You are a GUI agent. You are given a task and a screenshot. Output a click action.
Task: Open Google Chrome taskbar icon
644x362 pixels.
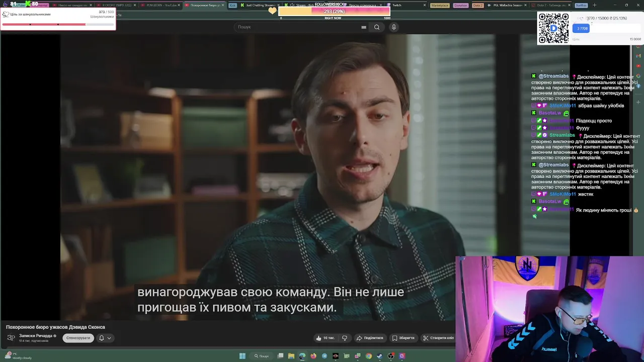[369, 356]
